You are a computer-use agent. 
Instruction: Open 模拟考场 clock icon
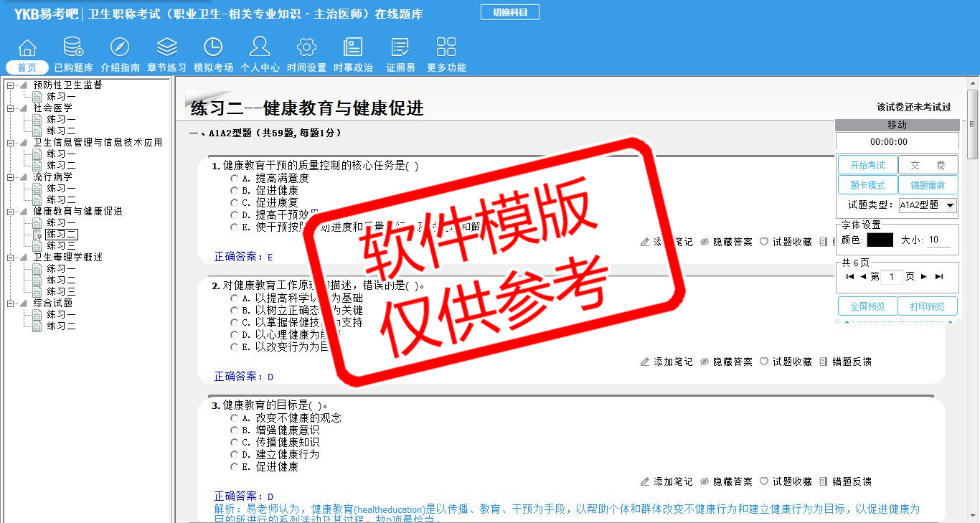[213, 47]
